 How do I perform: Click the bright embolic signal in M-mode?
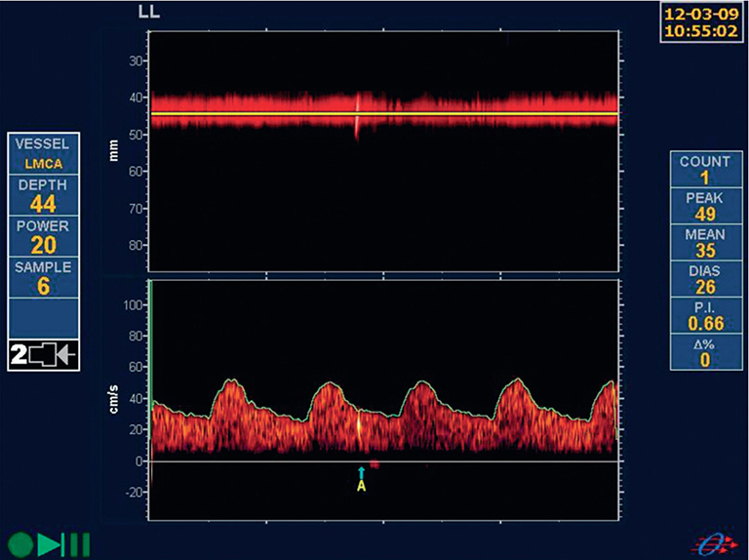click(357, 116)
